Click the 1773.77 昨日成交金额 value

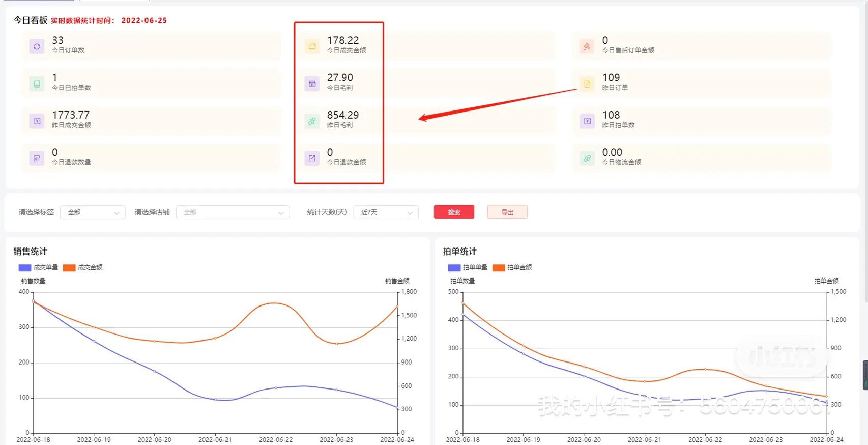click(71, 115)
